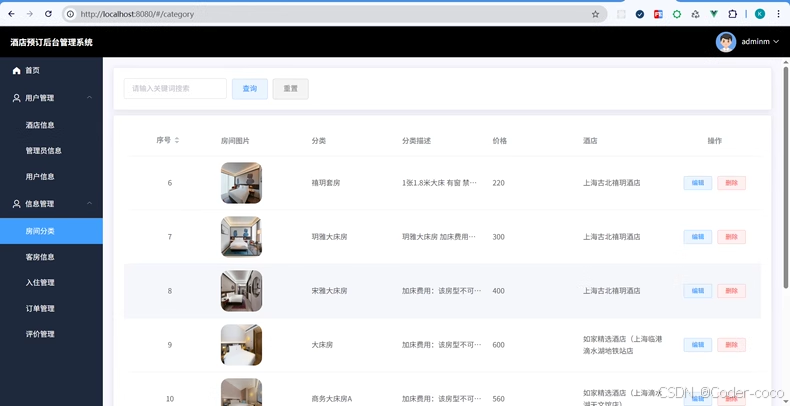Click the recycle-arrows extension icon
790x406 pixels.
point(696,14)
